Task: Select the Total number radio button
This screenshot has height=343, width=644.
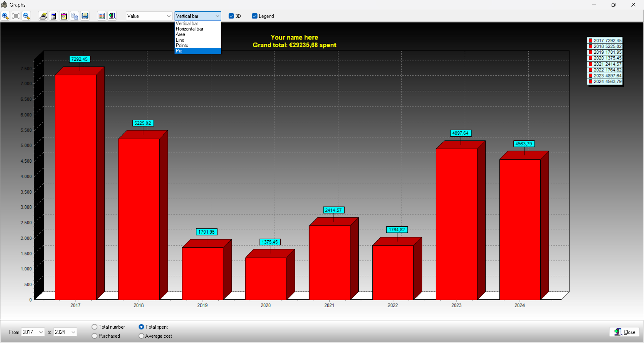Action: point(95,327)
